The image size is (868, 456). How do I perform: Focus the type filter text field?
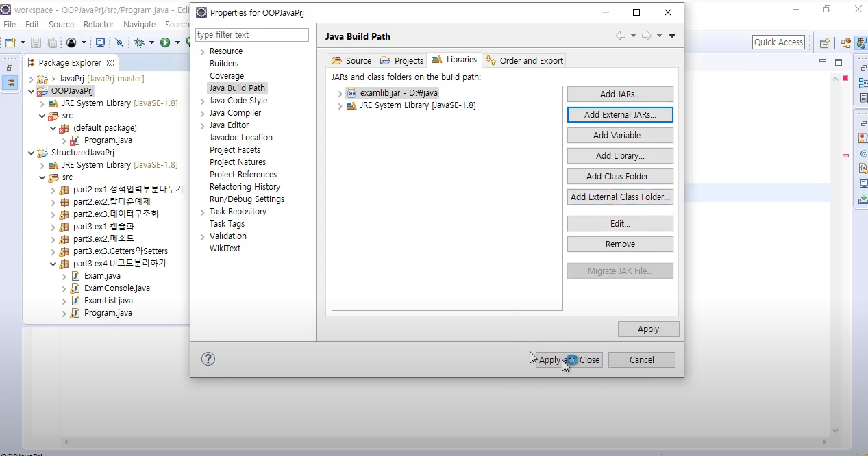click(x=251, y=35)
